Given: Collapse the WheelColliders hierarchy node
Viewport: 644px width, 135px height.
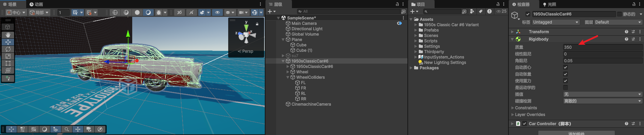Looking at the screenshot, I should pos(288,77).
